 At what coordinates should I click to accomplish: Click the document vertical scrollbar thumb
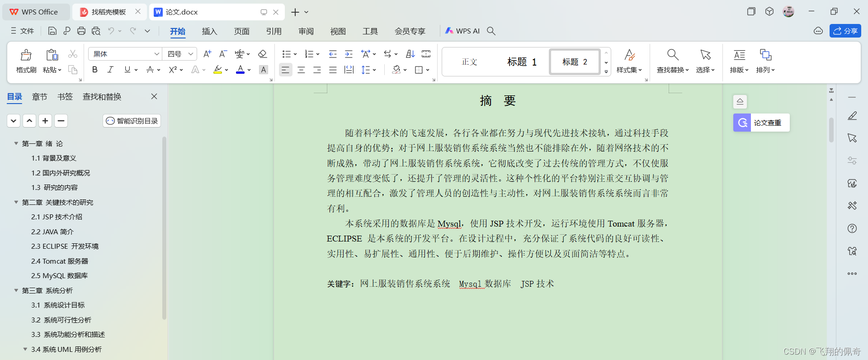pyautogui.click(x=831, y=130)
